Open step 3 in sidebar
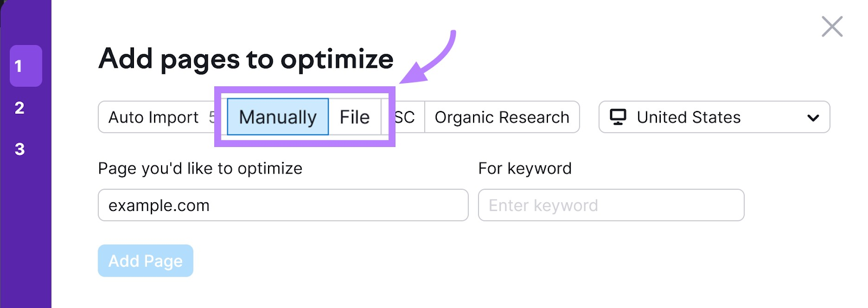The height and width of the screenshot is (308, 868). (x=20, y=149)
